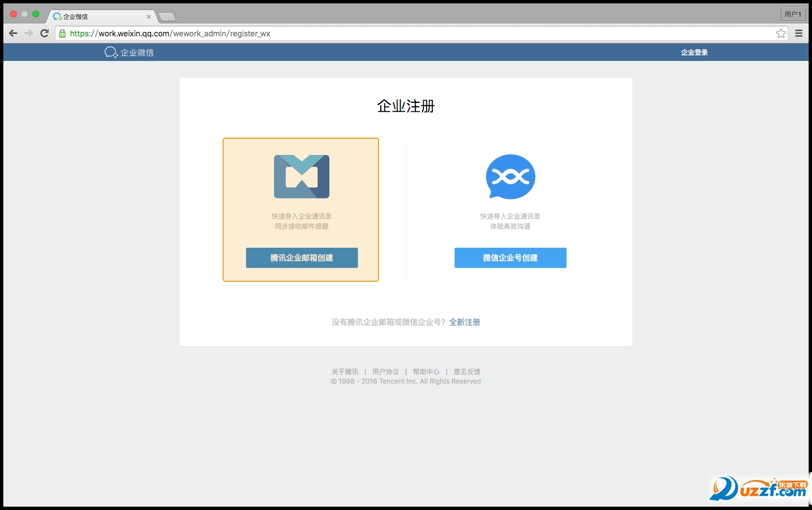Click the 微信企业号创建 button
Image resolution: width=812 pixels, height=510 pixels.
click(x=511, y=258)
